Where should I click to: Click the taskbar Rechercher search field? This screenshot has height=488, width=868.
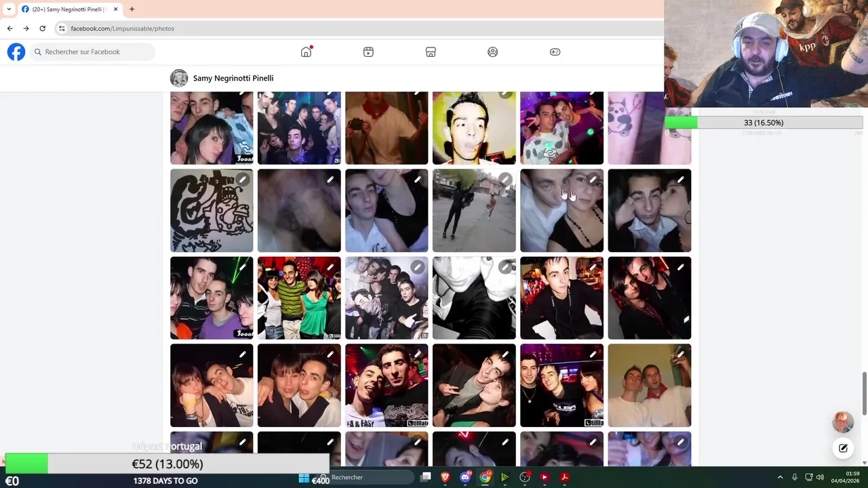(366, 477)
